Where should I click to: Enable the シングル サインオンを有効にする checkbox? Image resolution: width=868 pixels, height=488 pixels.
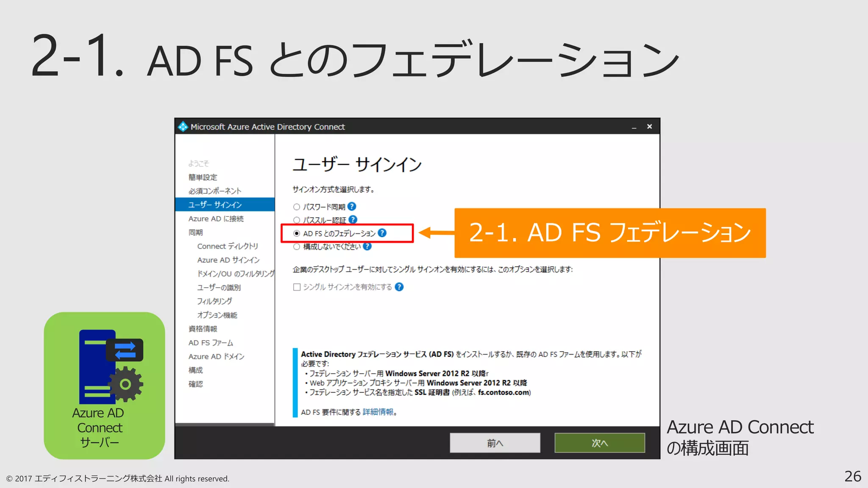tap(297, 287)
